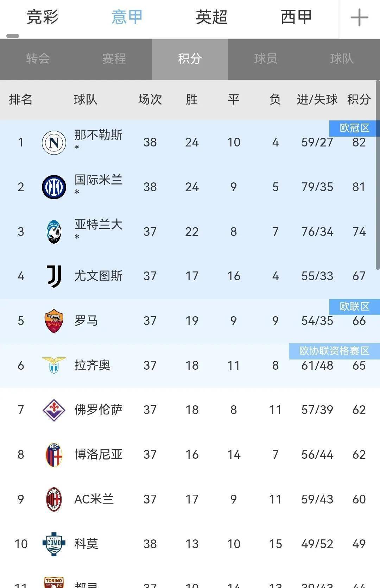The width and height of the screenshot is (380, 588).
Task: Tap the Inter Milan logo
Action: tap(54, 187)
